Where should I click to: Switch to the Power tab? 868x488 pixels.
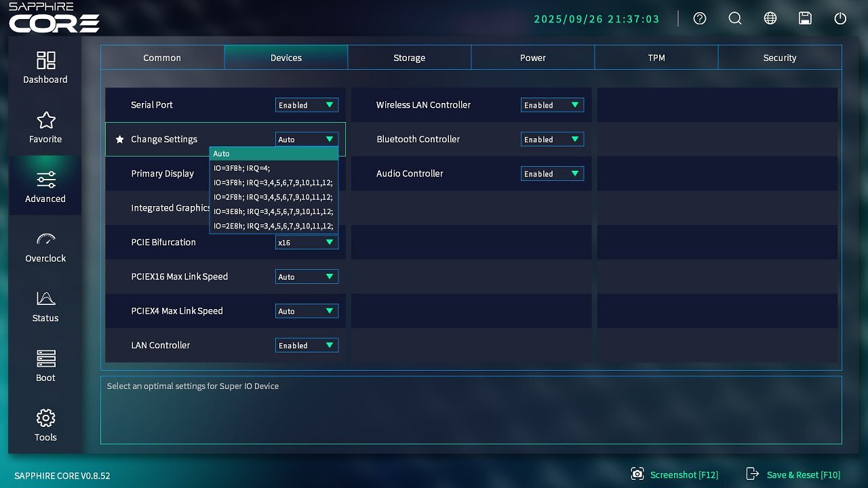533,58
